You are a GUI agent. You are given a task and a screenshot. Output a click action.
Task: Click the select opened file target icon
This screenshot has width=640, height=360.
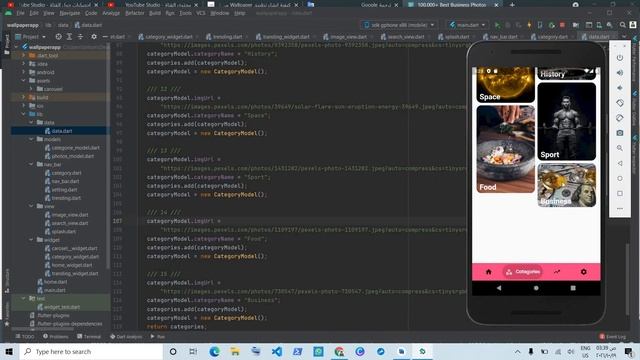coord(58,37)
